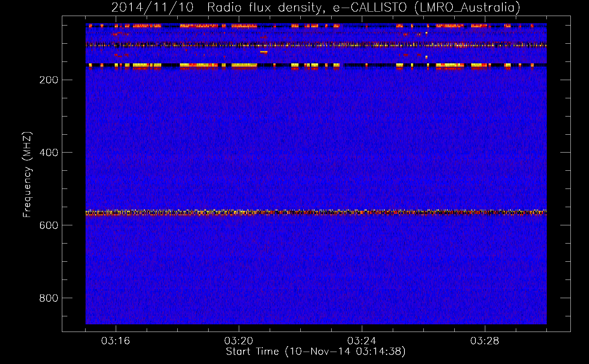Click the 400 frequency tick label

tap(49, 153)
